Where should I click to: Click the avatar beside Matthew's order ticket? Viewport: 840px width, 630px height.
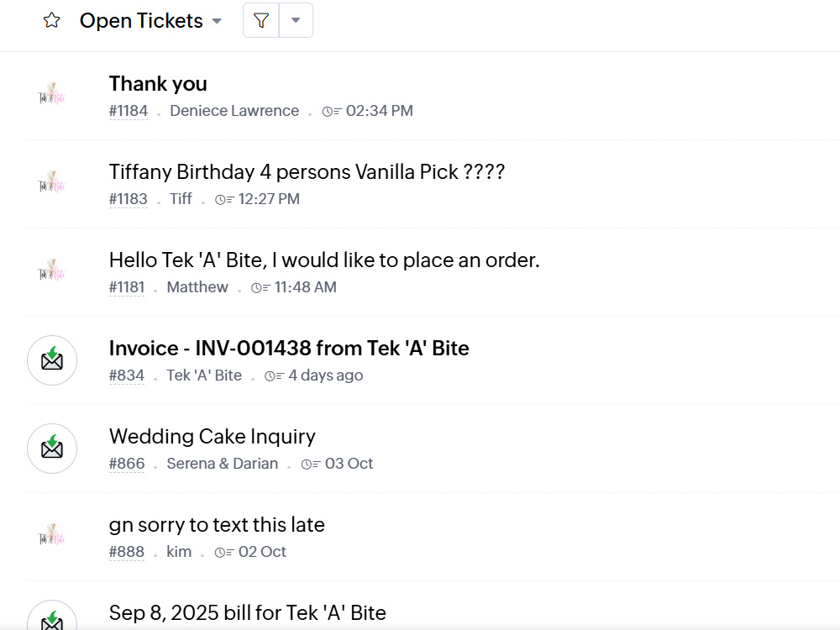coord(51,270)
